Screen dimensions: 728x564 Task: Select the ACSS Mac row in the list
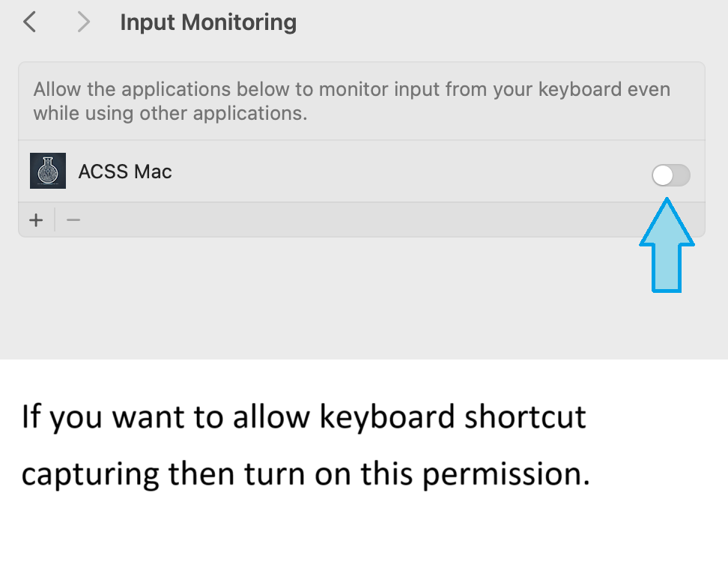(362, 171)
